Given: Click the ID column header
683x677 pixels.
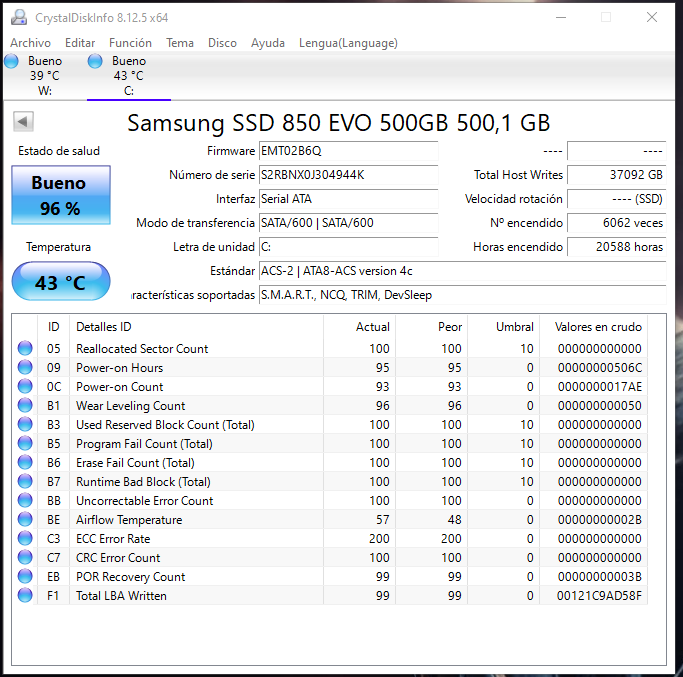Looking at the screenshot, I should click(x=53, y=327).
